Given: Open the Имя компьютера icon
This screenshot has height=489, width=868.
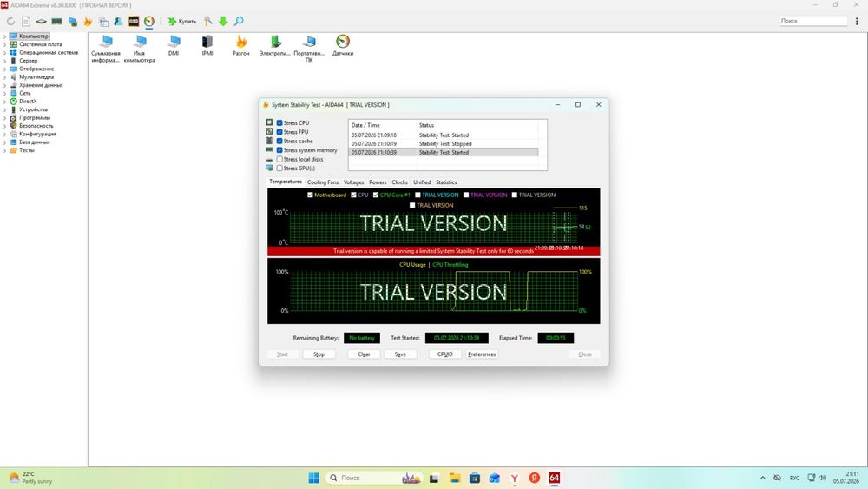Looking at the screenshot, I should [x=140, y=49].
